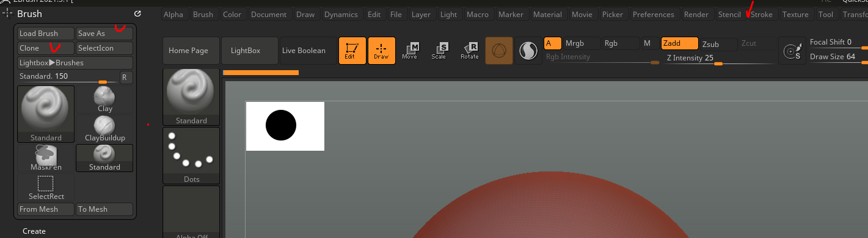Open the Dots stroke type selector
868x238 pixels.
[x=191, y=156]
